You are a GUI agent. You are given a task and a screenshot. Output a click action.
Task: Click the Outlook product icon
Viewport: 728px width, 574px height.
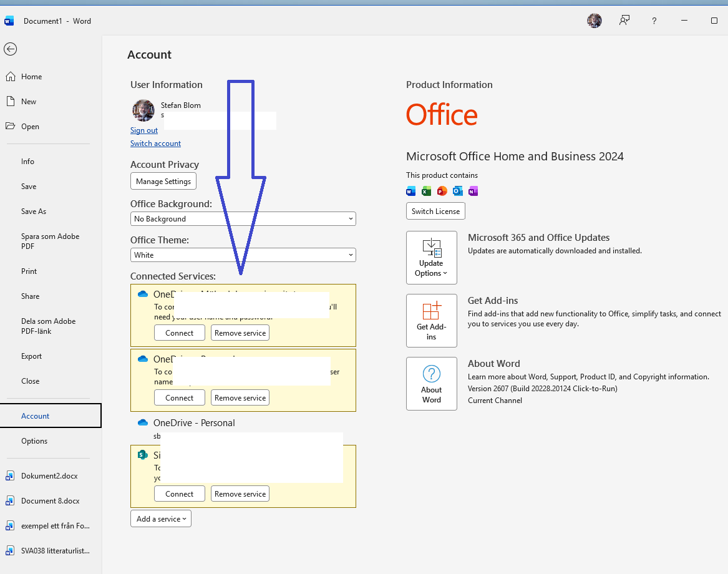pyautogui.click(x=458, y=191)
